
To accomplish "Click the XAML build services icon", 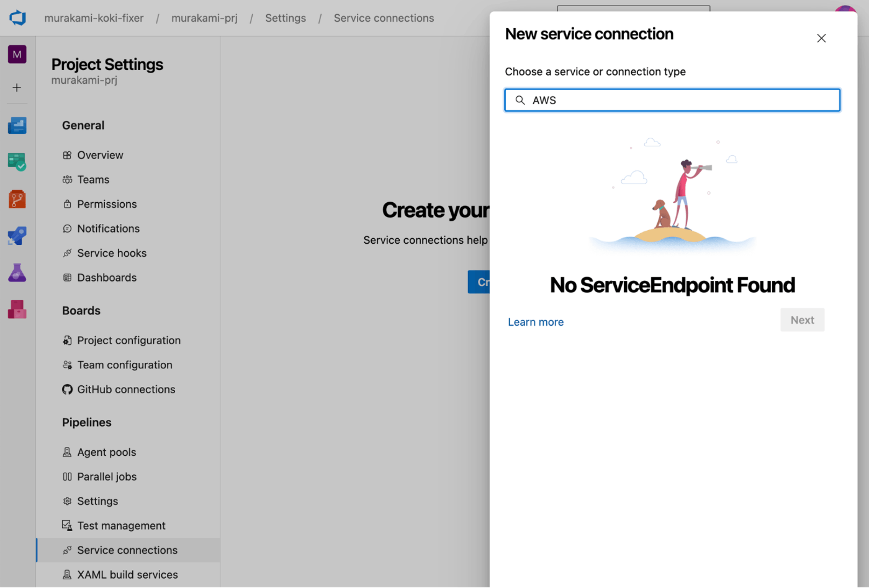I will (x=67, y=575).
